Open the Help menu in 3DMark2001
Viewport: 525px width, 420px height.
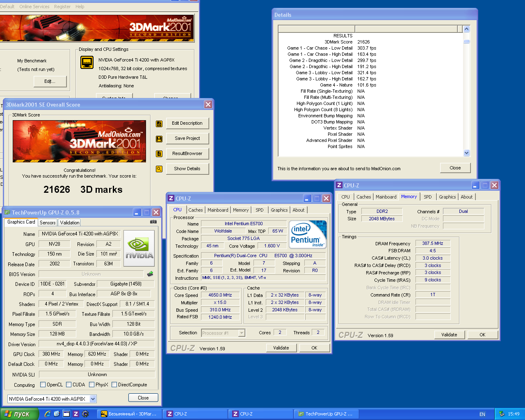tap(80, 7)
